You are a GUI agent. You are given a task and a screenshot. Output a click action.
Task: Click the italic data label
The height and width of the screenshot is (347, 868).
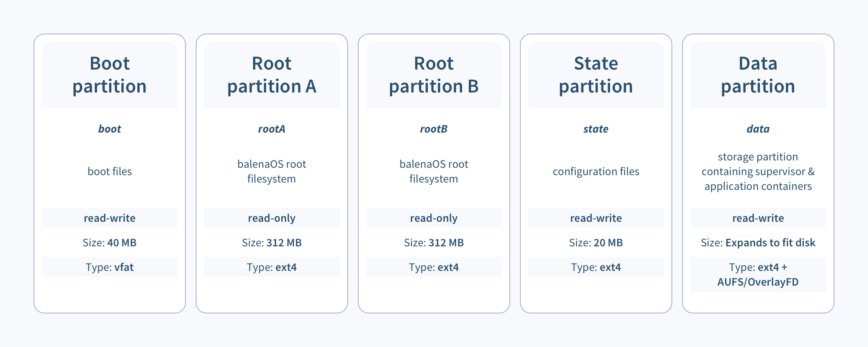click(x=758, y=129)
